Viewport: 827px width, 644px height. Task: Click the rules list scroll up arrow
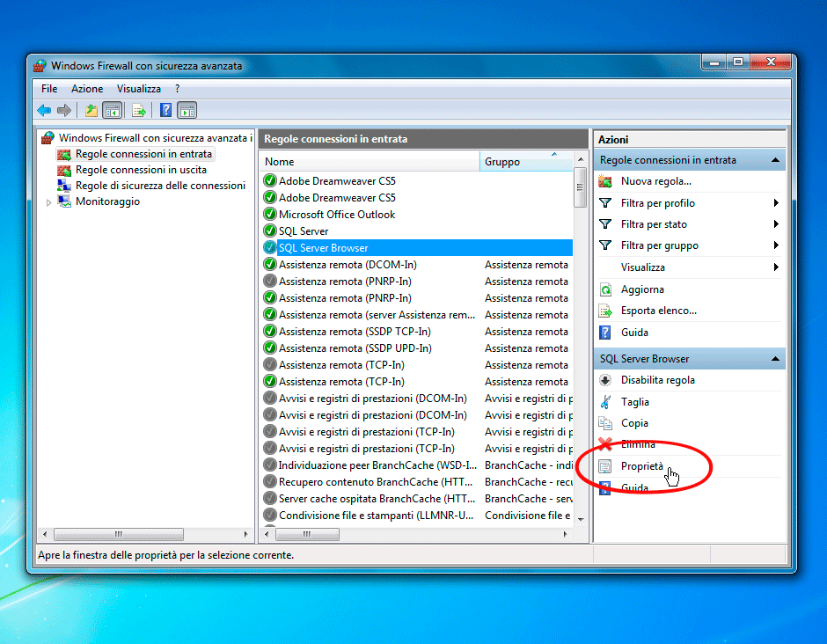coord(580,159)
